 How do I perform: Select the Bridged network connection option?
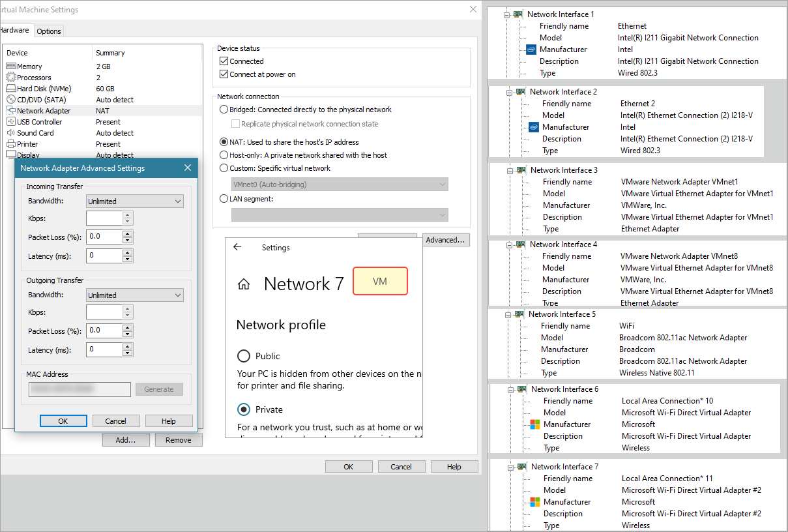pos(224,110)
